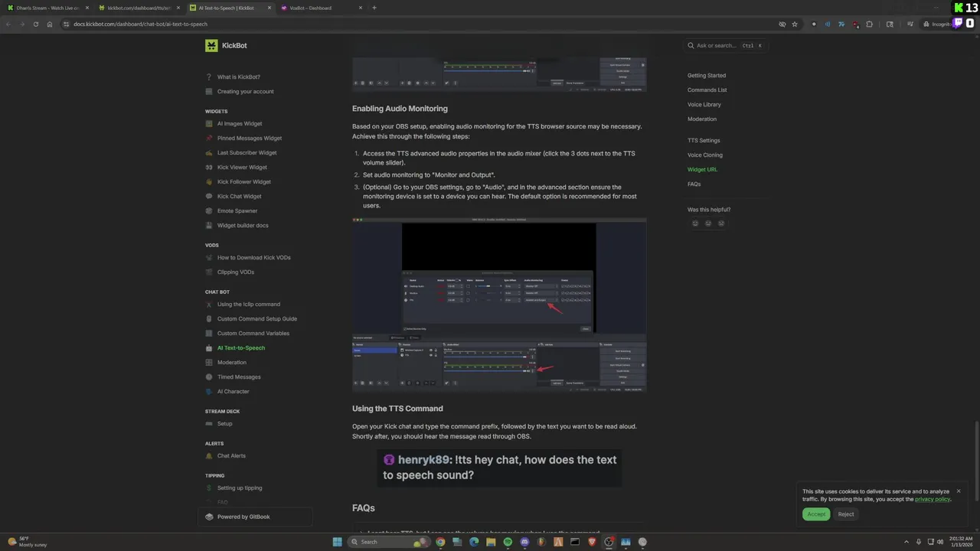Image resolution: width=980 pixels, height=551 pixels.
Task: Open the Windows Start menu
Action: coord(338,542)
